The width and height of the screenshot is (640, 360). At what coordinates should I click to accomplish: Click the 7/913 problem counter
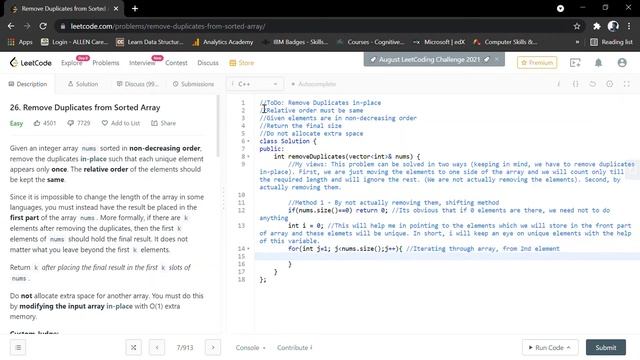(185, 348)
